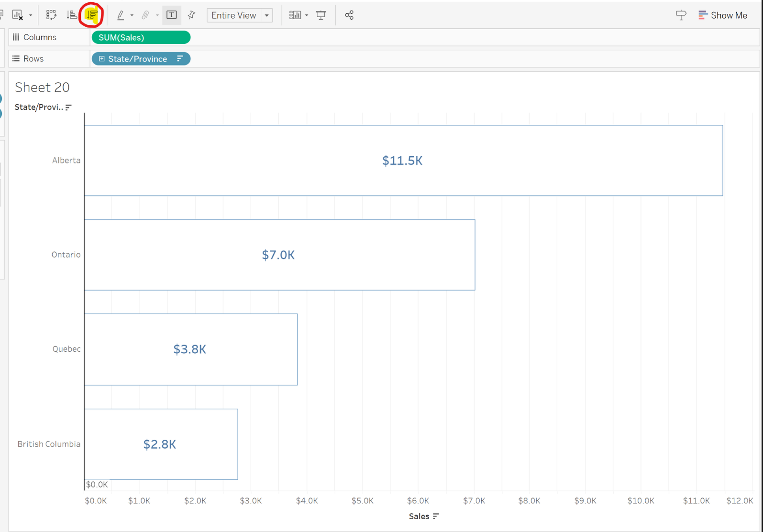Expand the Clear Sheet dropdown arrow
Image resolution: width=763 pixels, height=532 pixels.
tap(31, 15)
